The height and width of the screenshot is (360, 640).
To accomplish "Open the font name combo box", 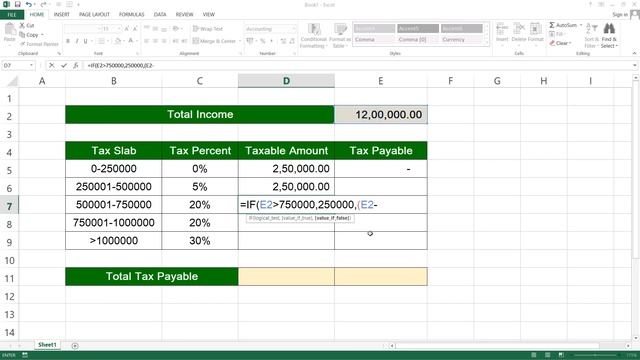I will point(82,29).
